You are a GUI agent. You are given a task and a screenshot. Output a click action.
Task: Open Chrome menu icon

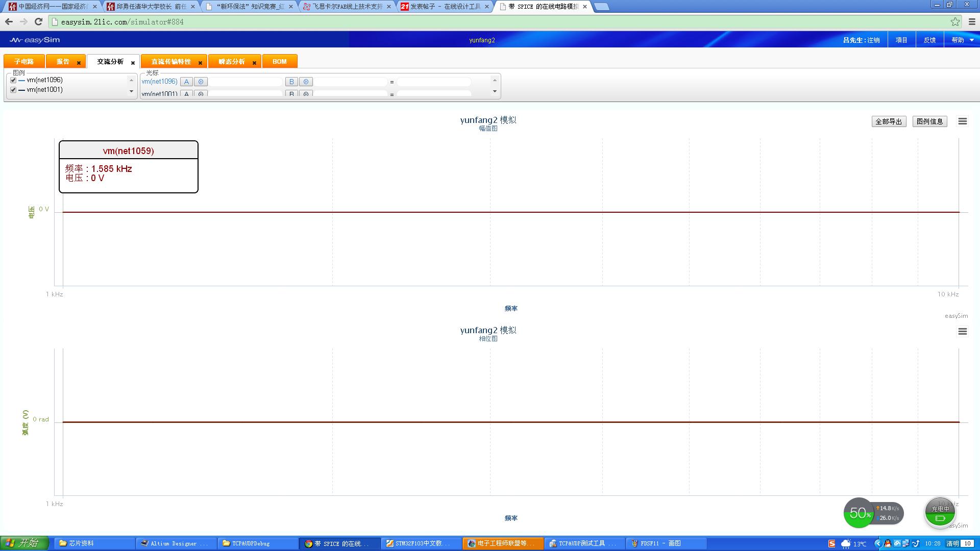point(972,21)
